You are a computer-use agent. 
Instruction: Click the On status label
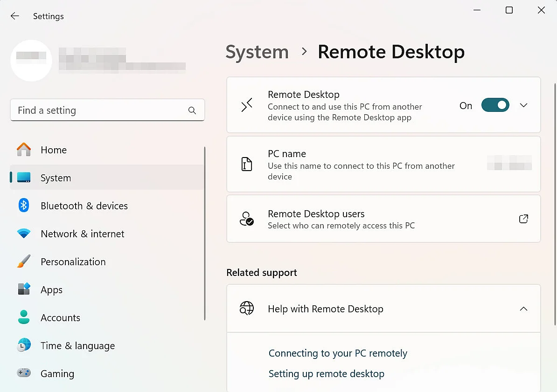pyautogui.click(x=466, y=105)
